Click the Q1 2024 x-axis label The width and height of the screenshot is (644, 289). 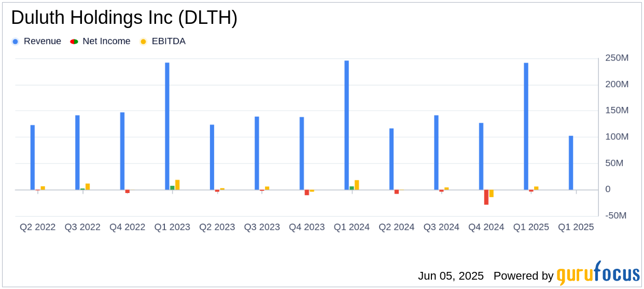(352, 227)
